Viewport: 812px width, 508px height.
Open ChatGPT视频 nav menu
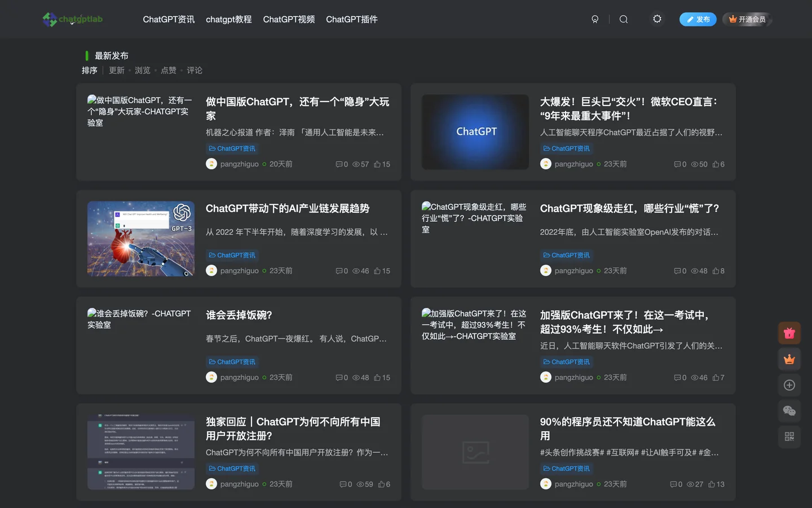pyautogui.click(x=289, y=19)
